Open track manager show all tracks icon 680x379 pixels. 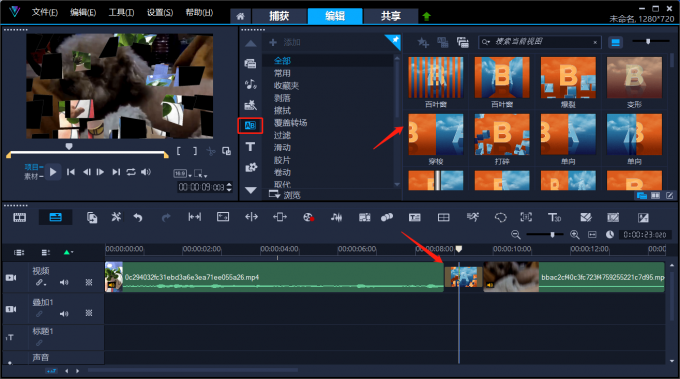point(19,252)
